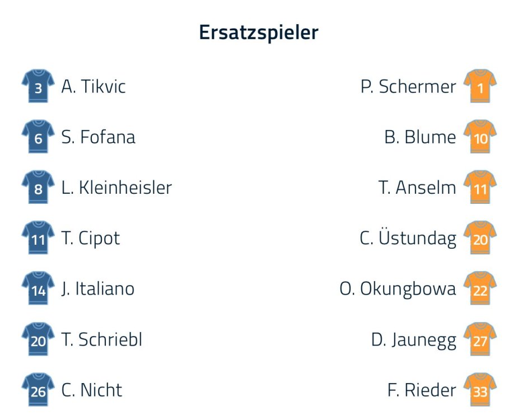Click the orange number 20 jersey icon
518x420 pixels.
(480, 239)
